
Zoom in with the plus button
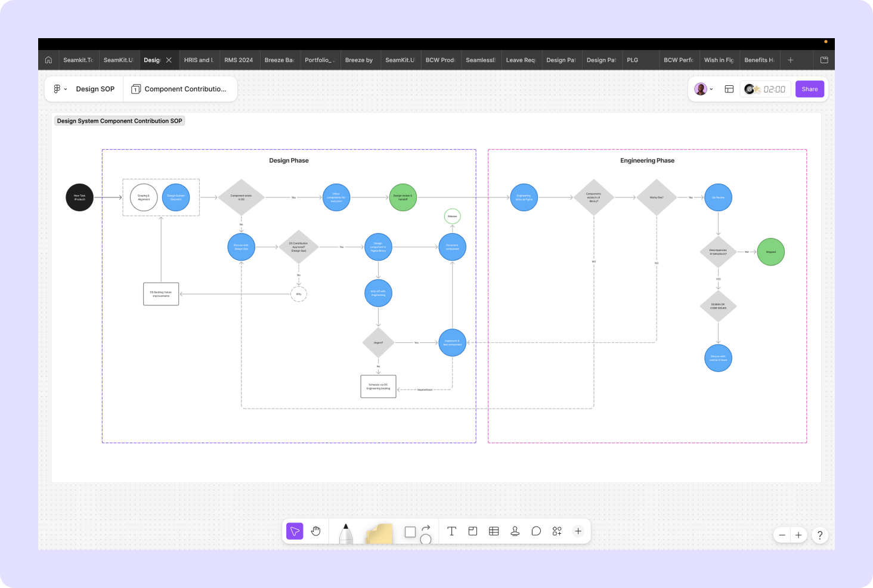click(798, 535)
